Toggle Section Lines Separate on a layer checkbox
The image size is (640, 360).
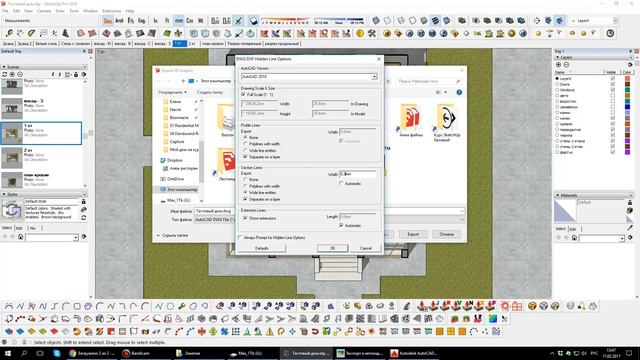pos(246,199)
